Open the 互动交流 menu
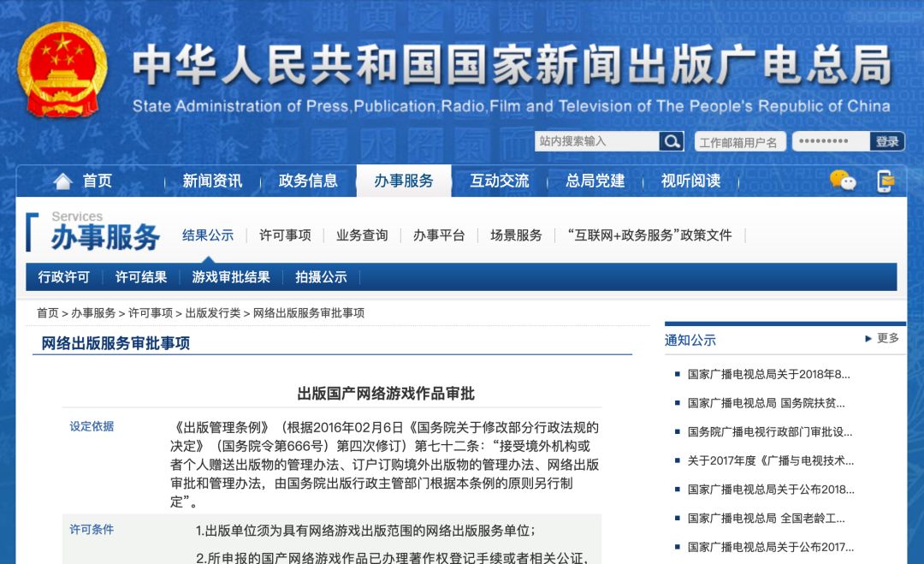Image resolution: width=924 pixels, height=564 pixels. [x=499, y=181]
